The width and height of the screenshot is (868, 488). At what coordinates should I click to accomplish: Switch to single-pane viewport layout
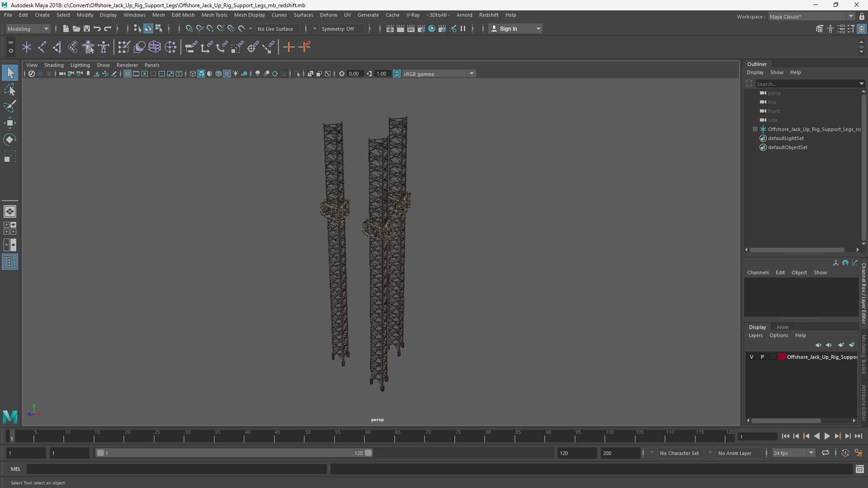pyautogui.click(x=10, y=211)
